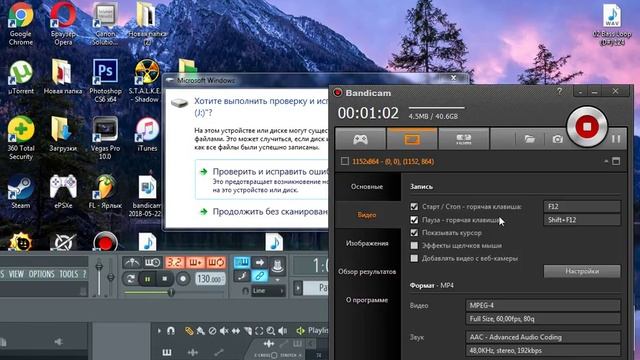
Task: Select the playlist draw pencil tool
Action: pos(189,331)
